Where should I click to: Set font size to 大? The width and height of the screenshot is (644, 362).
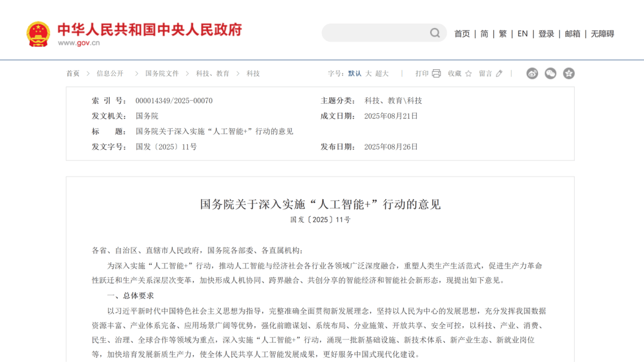pyautogui.click(x=369, y=73)
